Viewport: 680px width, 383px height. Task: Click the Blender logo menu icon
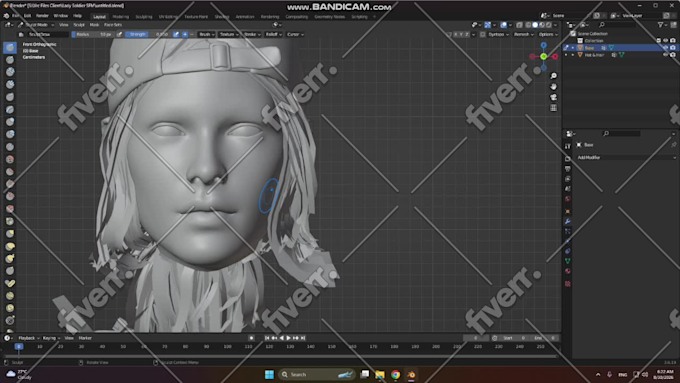pos(6,16)
